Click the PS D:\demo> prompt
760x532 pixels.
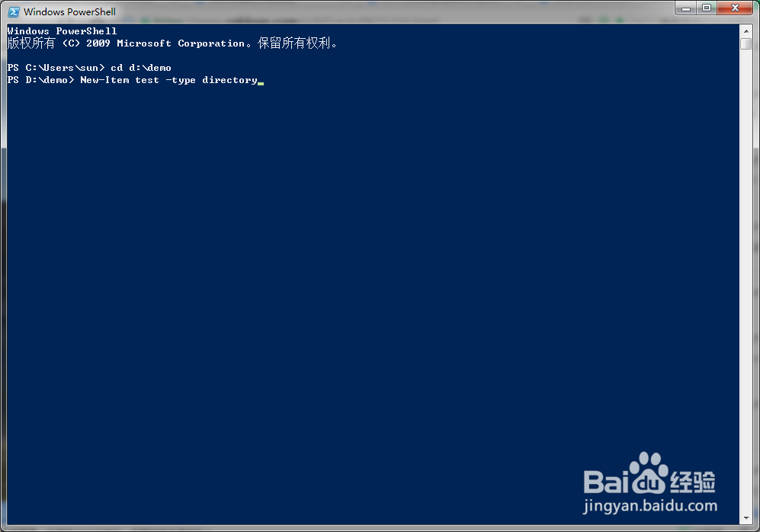[x=40, y=80]
